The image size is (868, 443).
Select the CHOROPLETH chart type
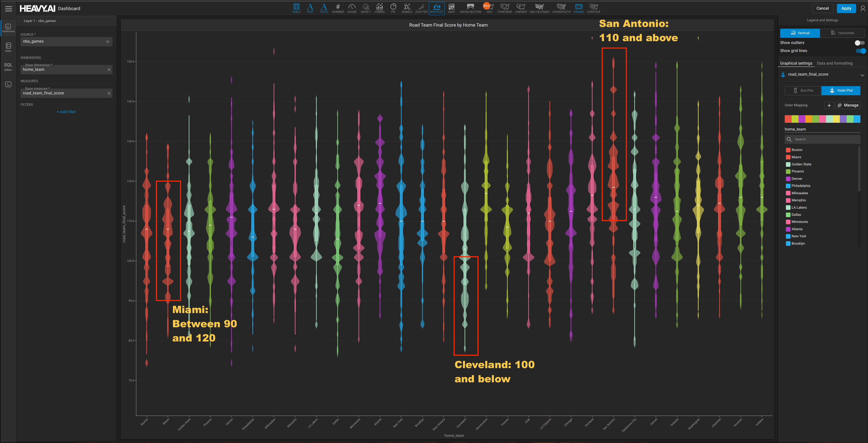pyautogui.click(x=561, y=8)
